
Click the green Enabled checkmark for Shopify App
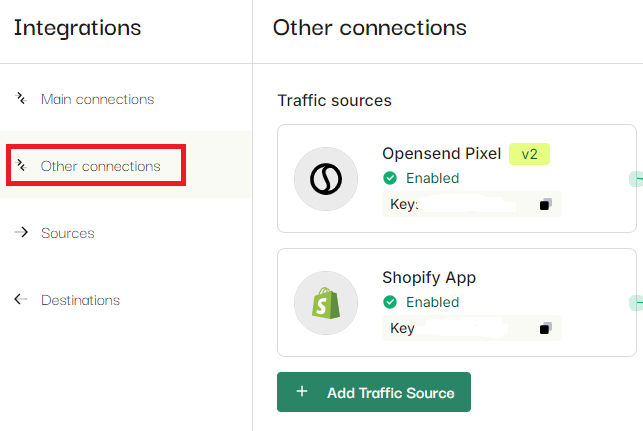(390, 302)
